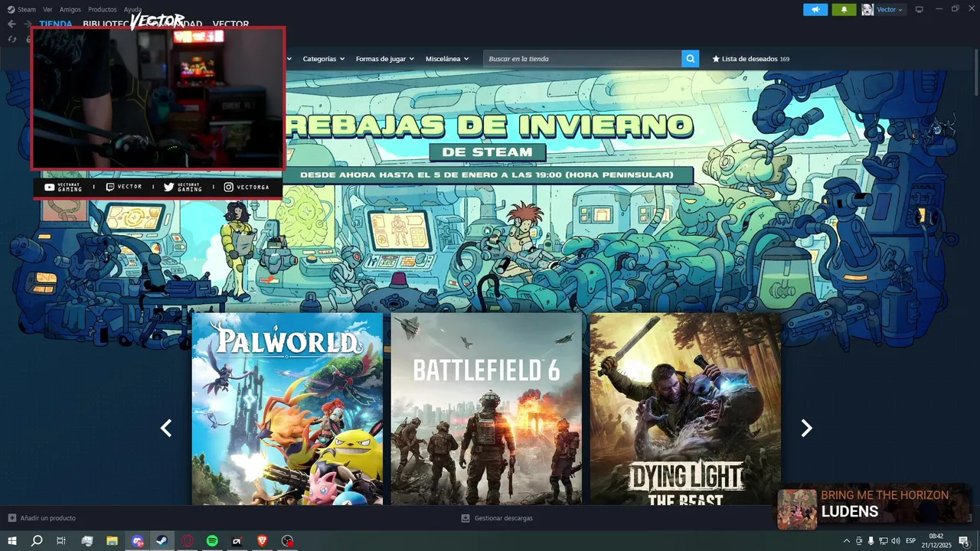Viewport: 980px width, 551px height.
Task: Open Spotify from the taskbar
Action: click(212, 541)
